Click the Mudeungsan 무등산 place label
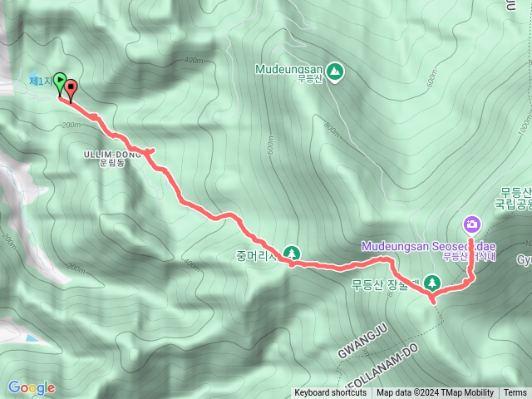The image size is (532, 399). point(288,73)
